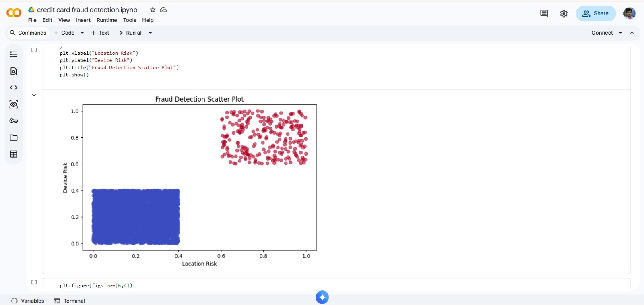This screenshot has width=644, height=305.
Task: Open the Tools menu
Action: [130, 20]
